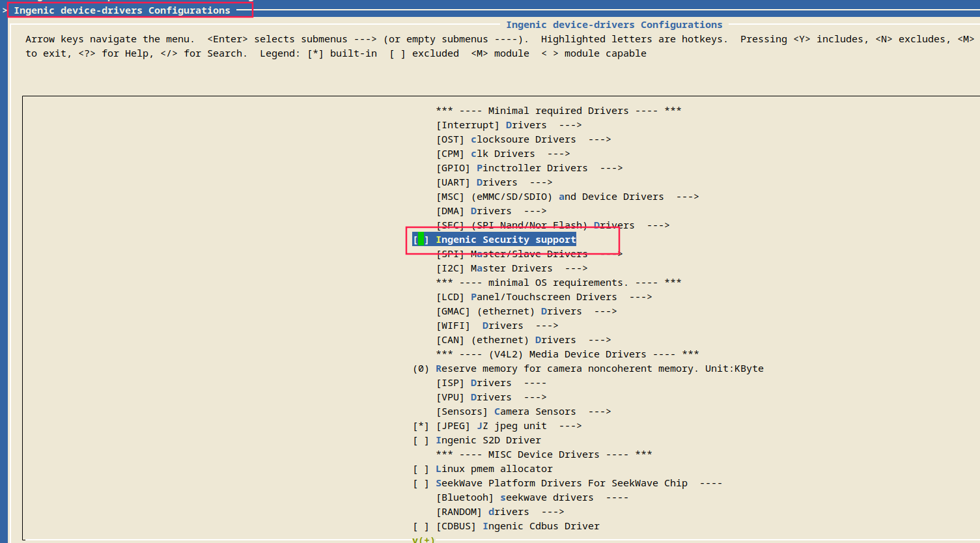Uncheck the [JPEG] JZ jpeg unit option
The height and width of the screenshot is (543, 980).
click(x=421, y=426)
